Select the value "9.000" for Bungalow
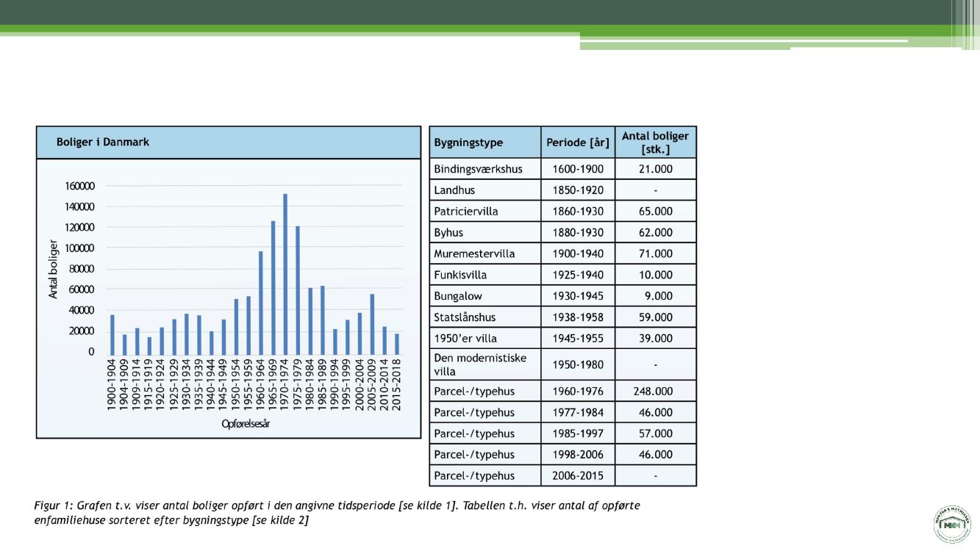980x551 pixels. [655, 296]
